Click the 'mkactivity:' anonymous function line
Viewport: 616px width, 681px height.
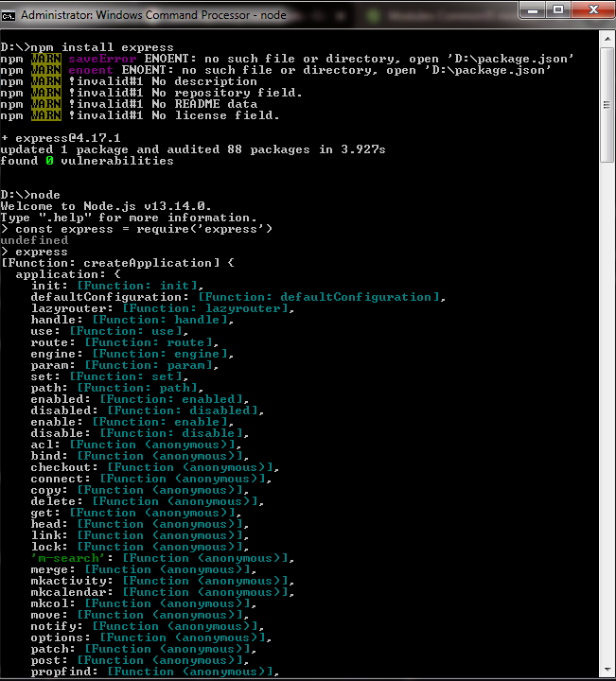tap(163, 580)
